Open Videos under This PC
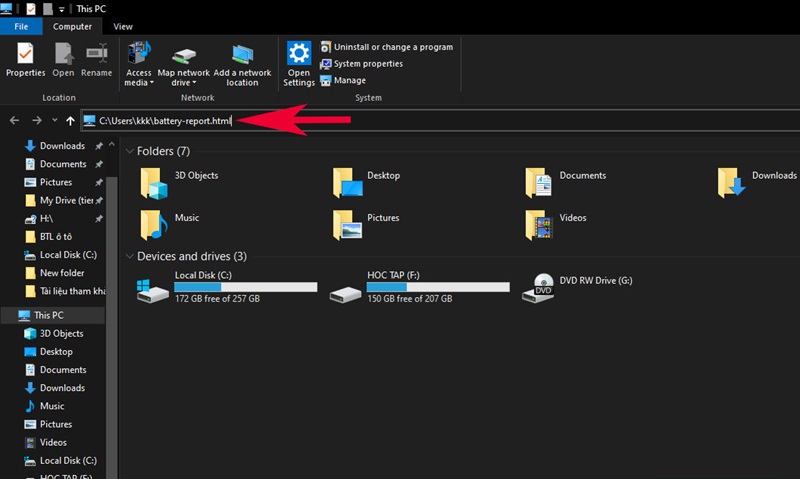Screen dimensions: 800x479 (x=53, y=443)
